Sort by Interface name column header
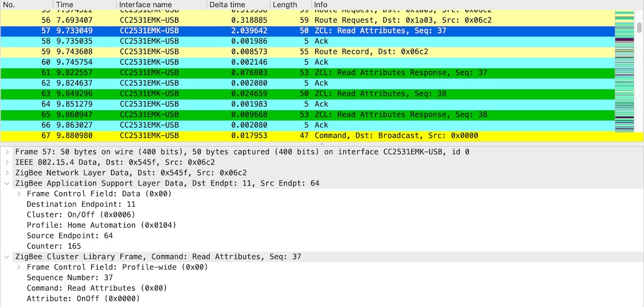The image size is (644, 307). tap(162, 5)
